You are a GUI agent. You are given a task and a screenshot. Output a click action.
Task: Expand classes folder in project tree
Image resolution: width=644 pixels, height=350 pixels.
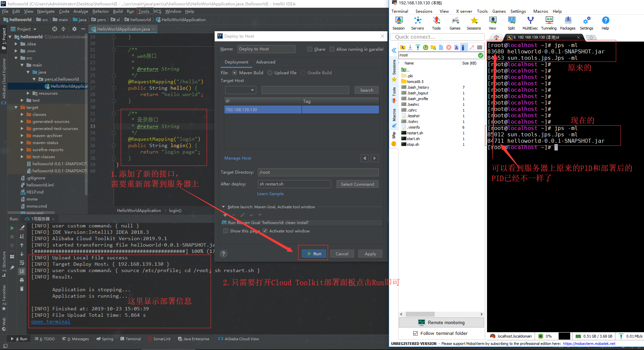coord(22,115)
